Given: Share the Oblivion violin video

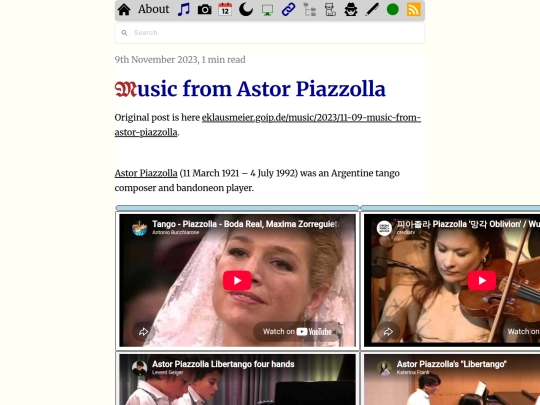Looking at the screenshot, I should (388, 331).
